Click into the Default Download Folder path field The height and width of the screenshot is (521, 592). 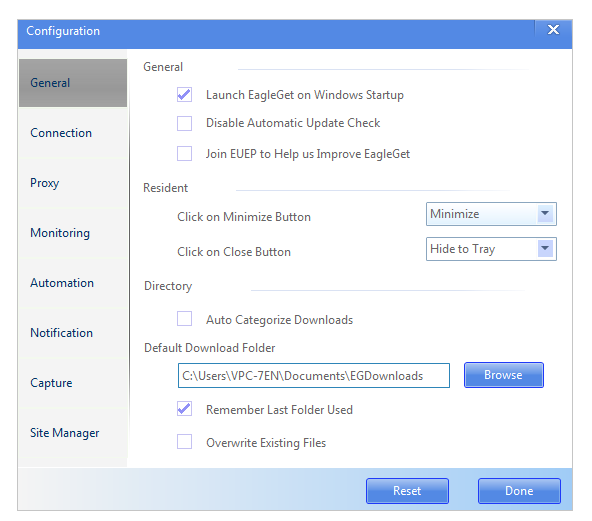click(x=314, y=376)
